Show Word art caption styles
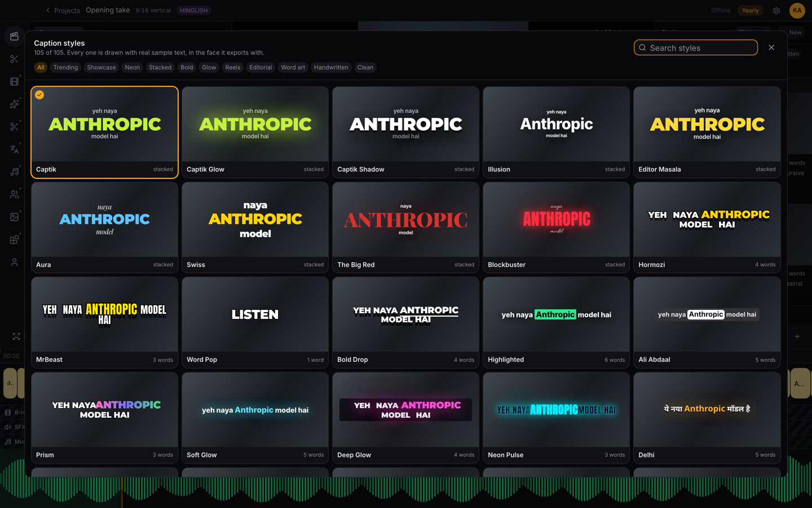Screen dimensions: 812x508 pos(293,67)
